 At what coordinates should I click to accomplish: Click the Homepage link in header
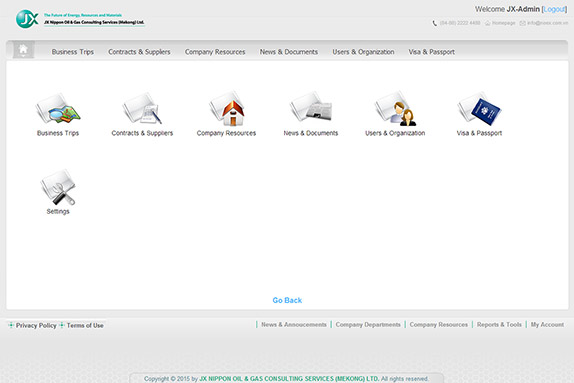[x=504, y=23]
